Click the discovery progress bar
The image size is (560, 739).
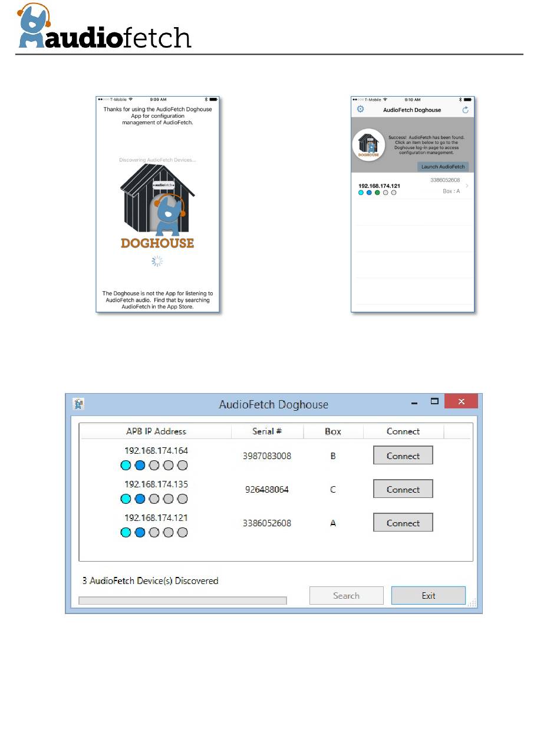tap(183, 601)
